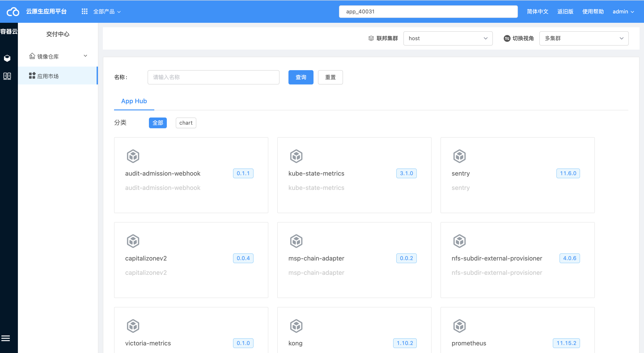Click the cloud platform logo icon
This screenshot has width=644, height=353.
click(13, 11)
